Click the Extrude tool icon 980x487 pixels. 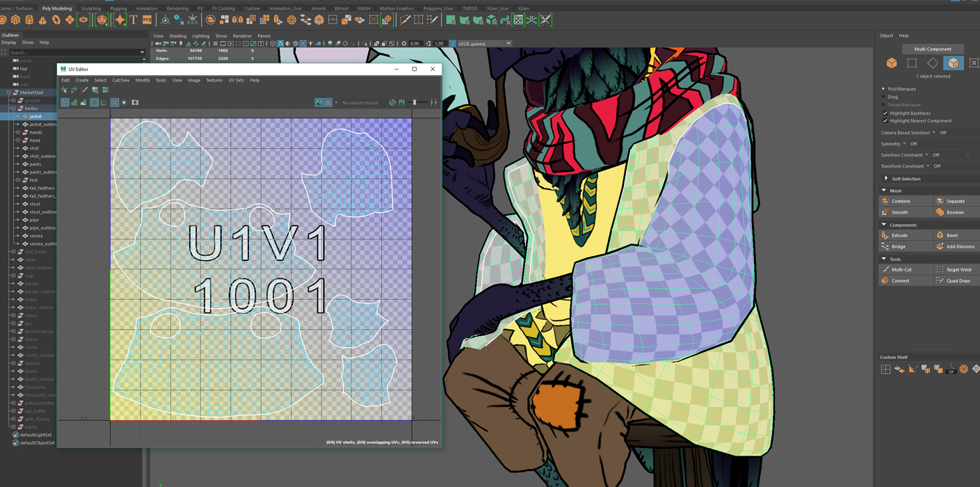pos(885,235)
